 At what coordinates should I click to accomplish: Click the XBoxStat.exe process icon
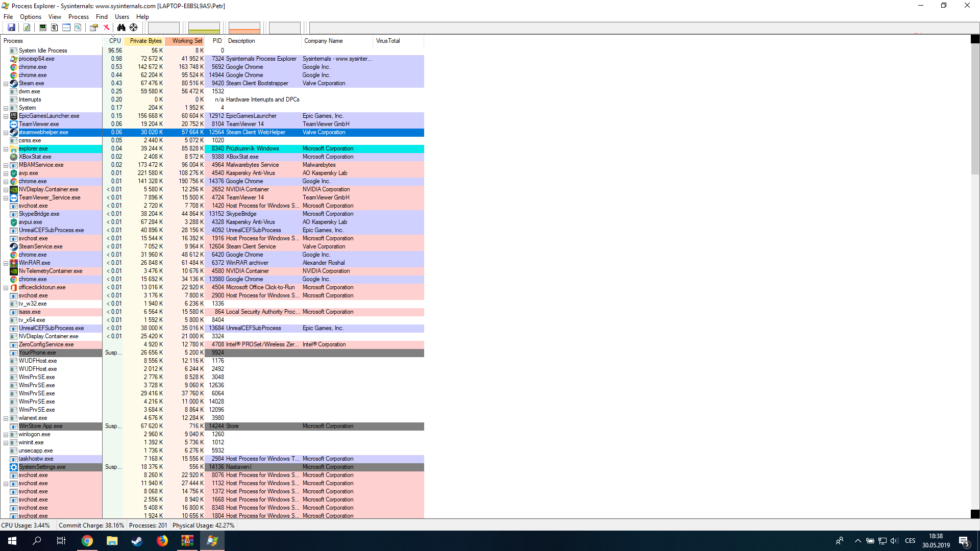[x=14, y=157]
